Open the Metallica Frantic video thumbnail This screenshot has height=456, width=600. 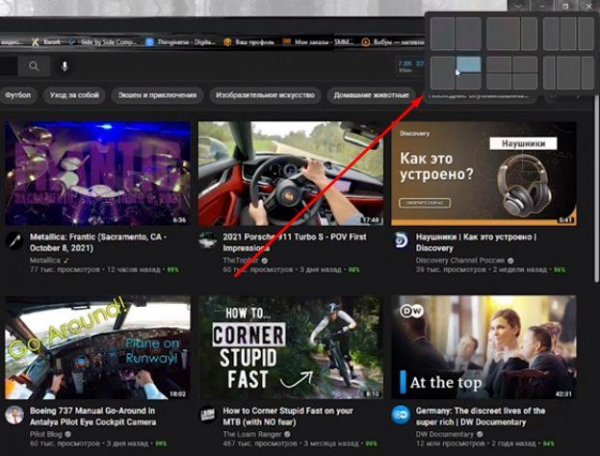[x=98, y=174]
